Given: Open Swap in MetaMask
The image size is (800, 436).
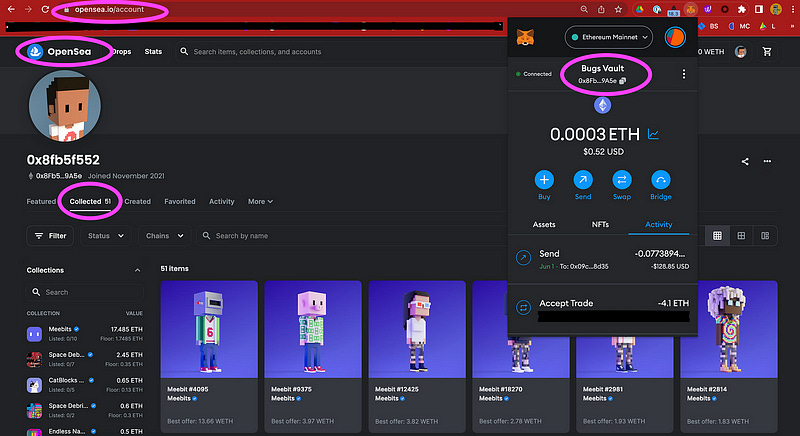Looking at the screenshot, I should [x=621, y=185].
